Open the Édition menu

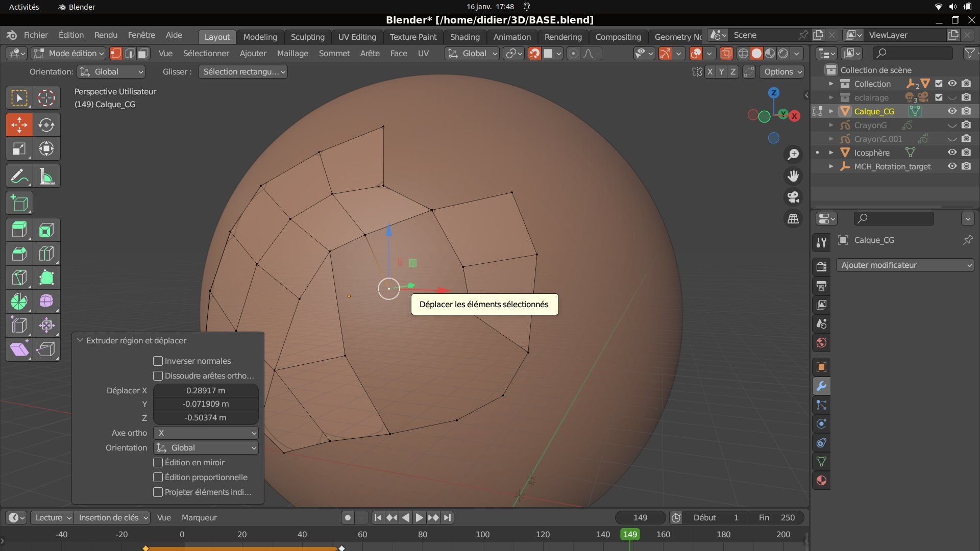click(x=71, y=35)
